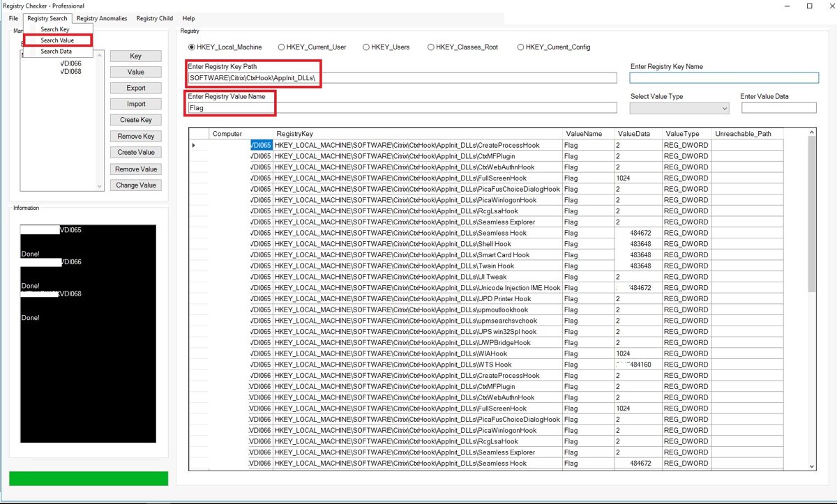Select the Smart Card Hook registry key cell
Viewport: 837px width, 504px height.
(418, 255)
